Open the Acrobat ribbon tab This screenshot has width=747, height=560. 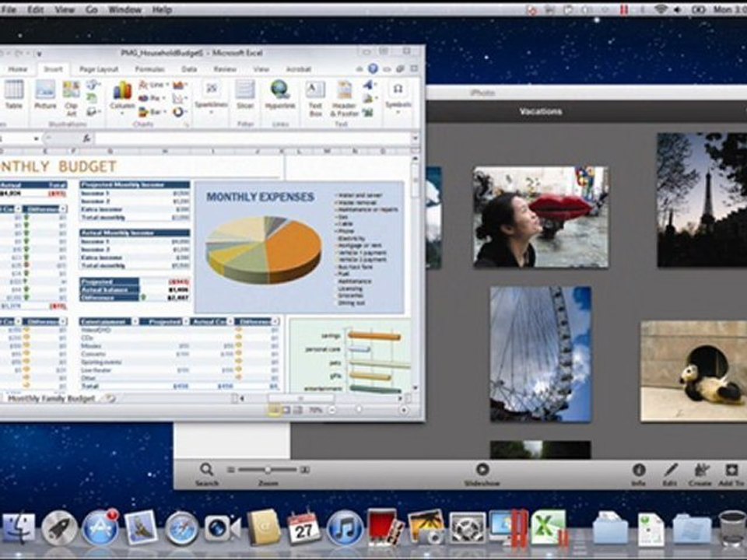[x=298, y=69]
